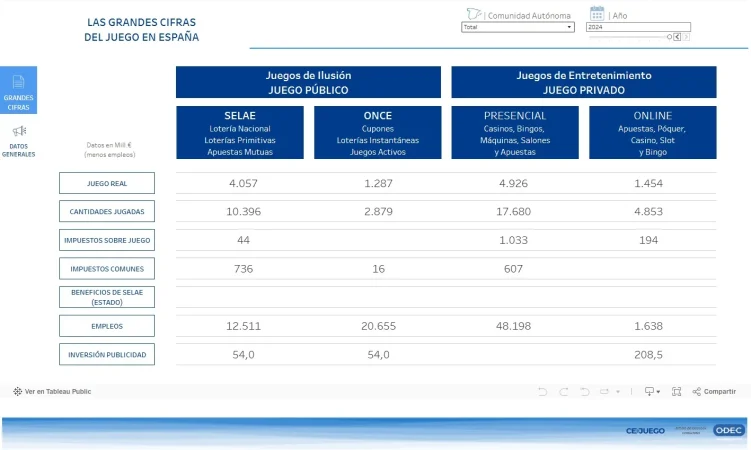Click the ODEC logo
The image size is (751, 450).
[x=728, y=430]
